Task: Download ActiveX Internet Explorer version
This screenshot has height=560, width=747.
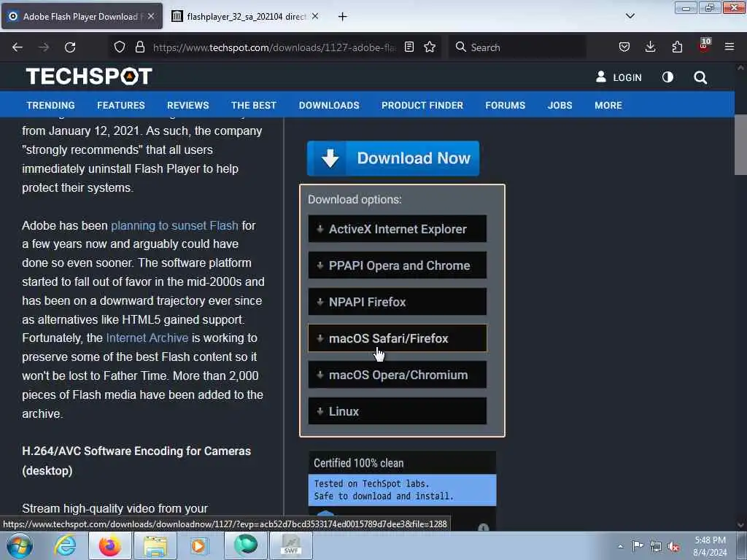Action: click(398, 228)
